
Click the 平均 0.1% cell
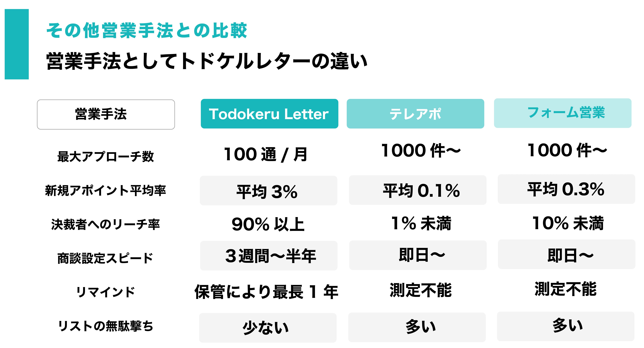click(x=417, y=190)
